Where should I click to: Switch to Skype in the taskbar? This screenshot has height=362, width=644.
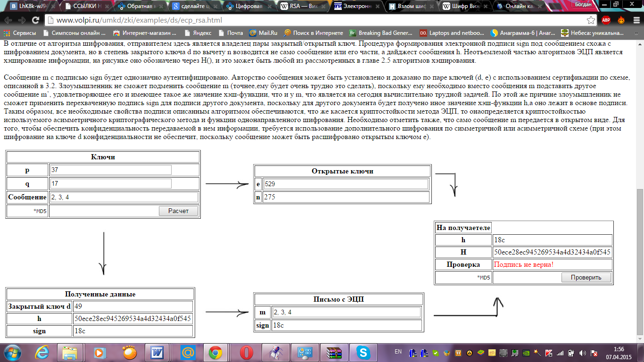(363, 352)
